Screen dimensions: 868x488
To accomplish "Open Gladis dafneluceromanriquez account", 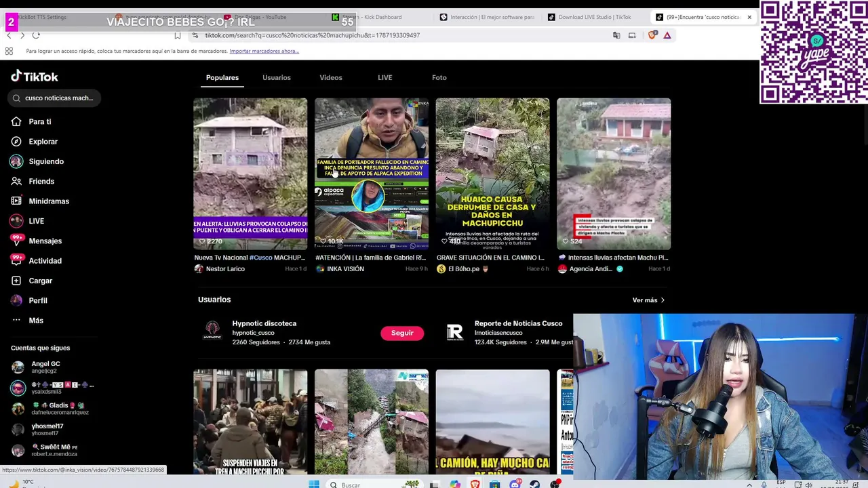I will pos(50,409).
